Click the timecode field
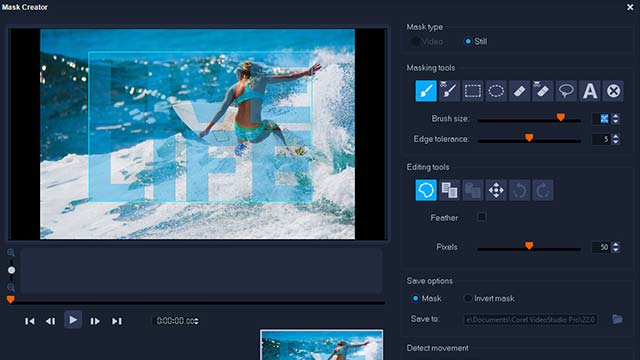This screenshot has width=640, height=360. [176, 321]
